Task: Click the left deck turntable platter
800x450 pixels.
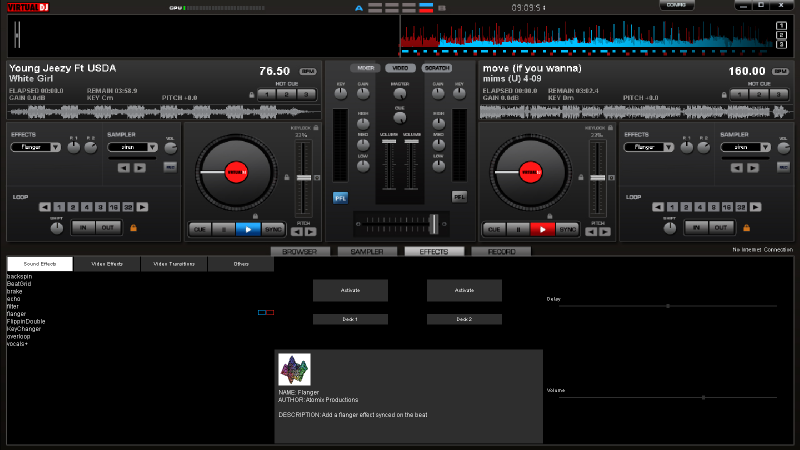Action: click(236, 172)
